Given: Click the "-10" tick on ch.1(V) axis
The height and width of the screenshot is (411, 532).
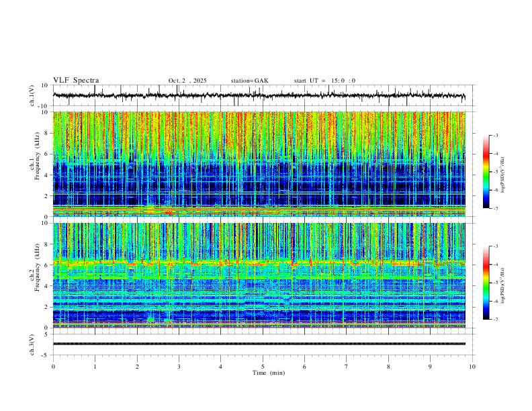Looking at the screenshot, I should click(x=44, y=106).
